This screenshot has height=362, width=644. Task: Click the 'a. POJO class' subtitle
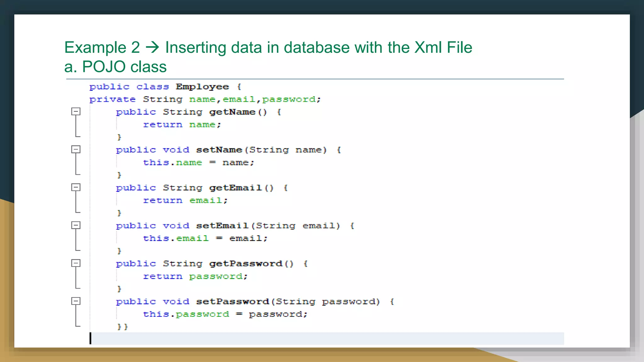pyautogui.click(x=115, y=67)
